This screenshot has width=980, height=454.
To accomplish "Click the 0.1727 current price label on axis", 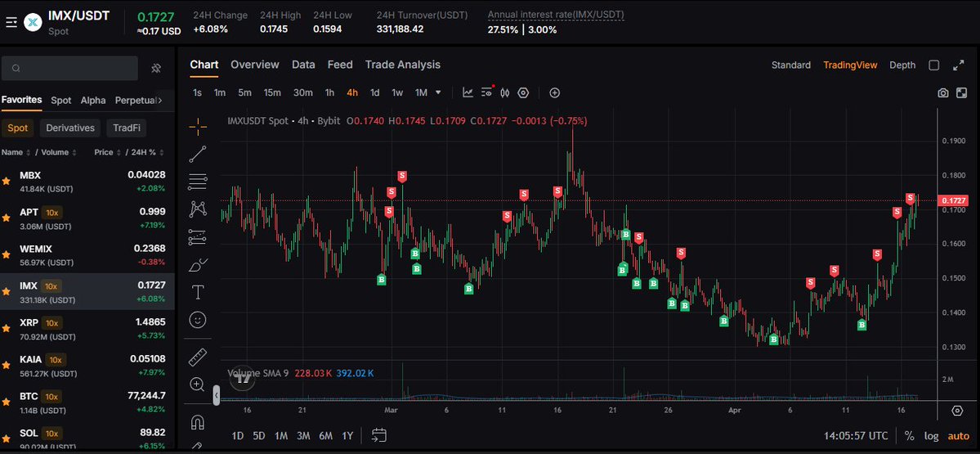I will [954, 200].
